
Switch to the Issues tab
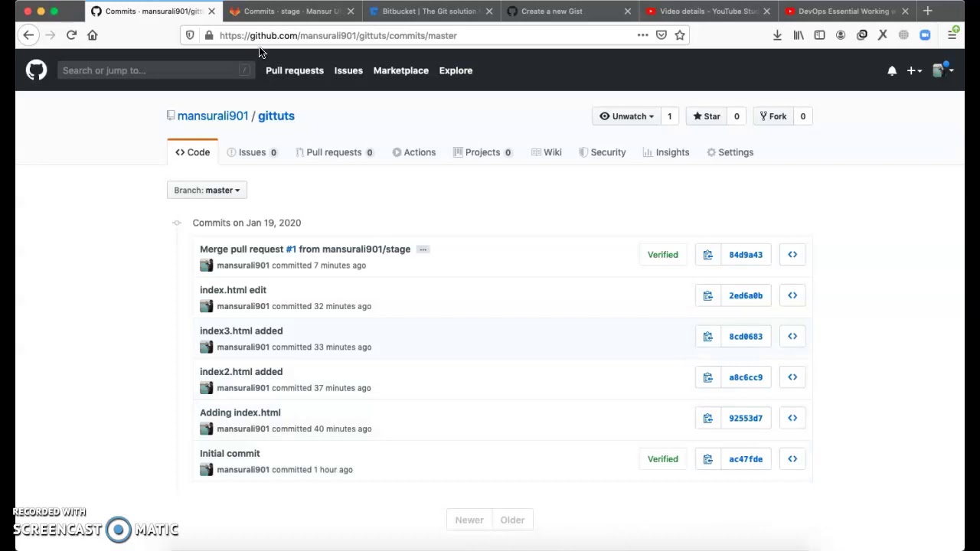(252, 152)
